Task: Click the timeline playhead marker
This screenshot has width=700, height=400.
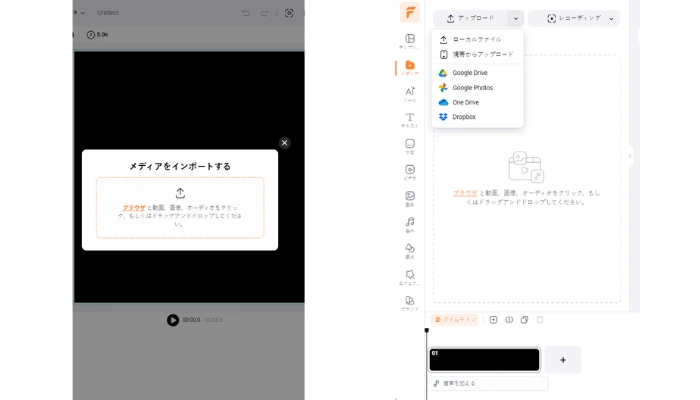Action: pos(427,331)
